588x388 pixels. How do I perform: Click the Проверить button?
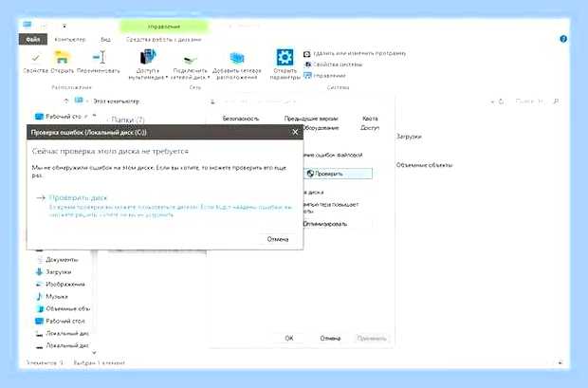(x=338, y=174)
